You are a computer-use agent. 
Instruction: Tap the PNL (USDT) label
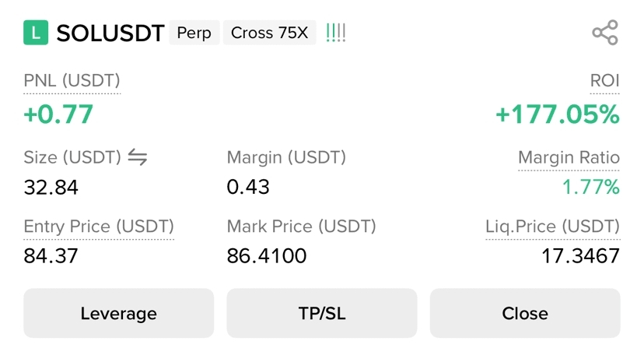pos(72,80)
